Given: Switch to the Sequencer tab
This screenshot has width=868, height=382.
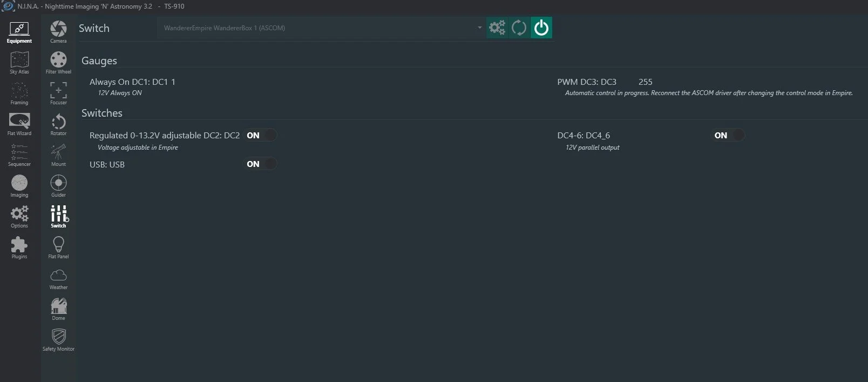Looking at the screenshot, I should click(19, 155).
